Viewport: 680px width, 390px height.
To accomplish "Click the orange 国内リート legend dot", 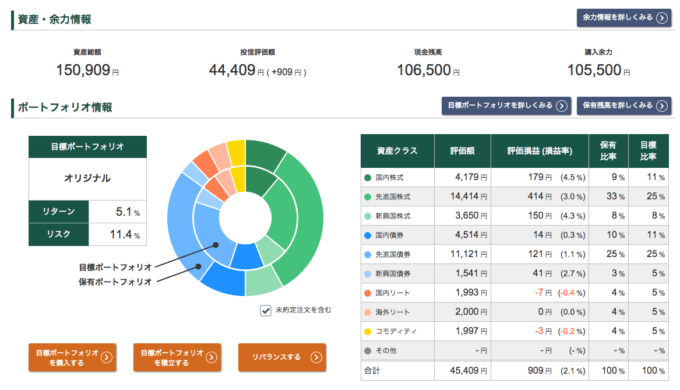I will [x=368, y=293].
